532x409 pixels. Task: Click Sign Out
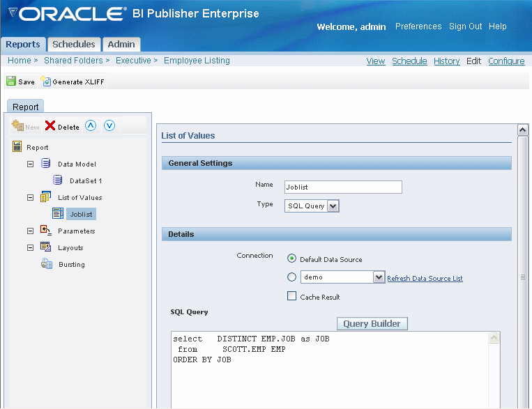(x=465, y=26)
